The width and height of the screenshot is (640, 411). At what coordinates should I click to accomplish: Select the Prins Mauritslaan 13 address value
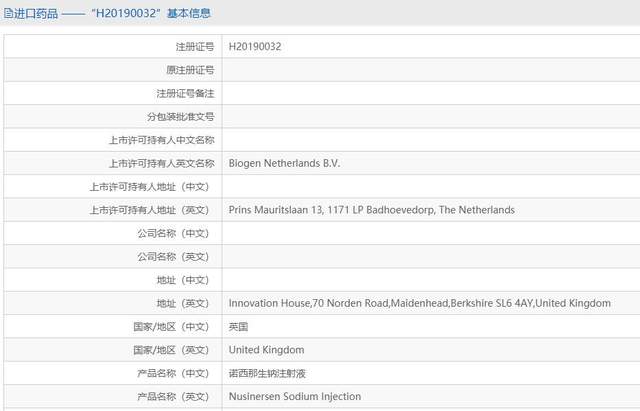[x=371, y=210]
